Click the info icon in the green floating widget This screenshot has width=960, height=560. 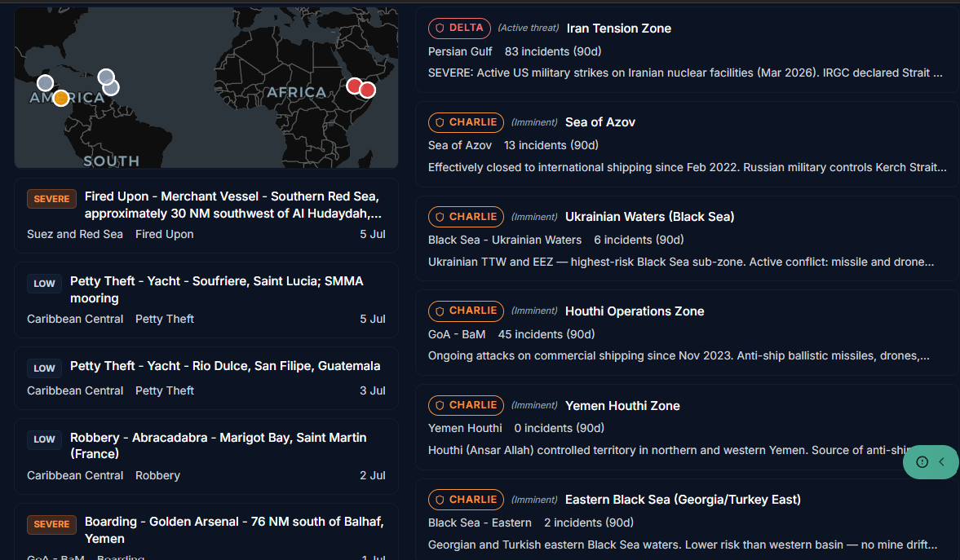pyautogui.click(x=922, y=462)
